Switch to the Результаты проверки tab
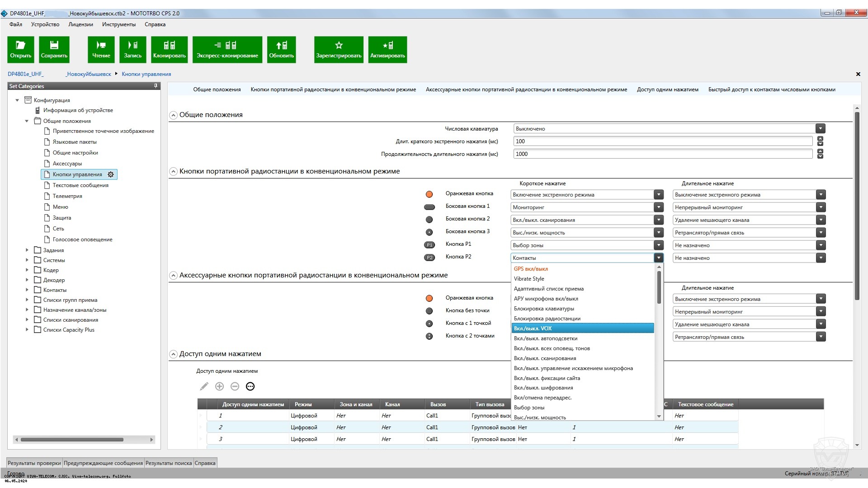The width and height of the screenshot is (868, 488). [x=34, y=463]
